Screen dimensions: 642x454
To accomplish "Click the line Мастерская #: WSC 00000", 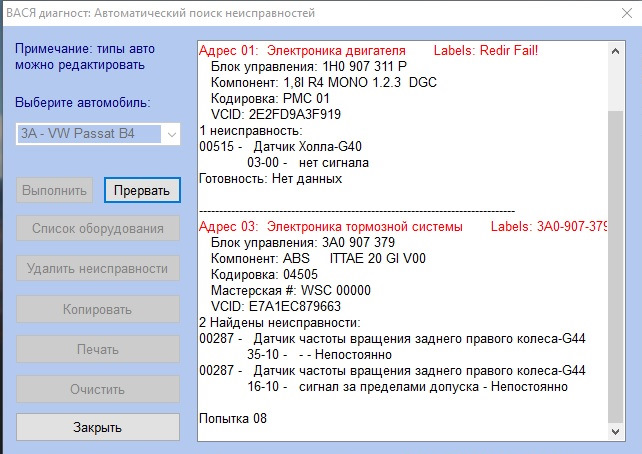I will [291, 290].
